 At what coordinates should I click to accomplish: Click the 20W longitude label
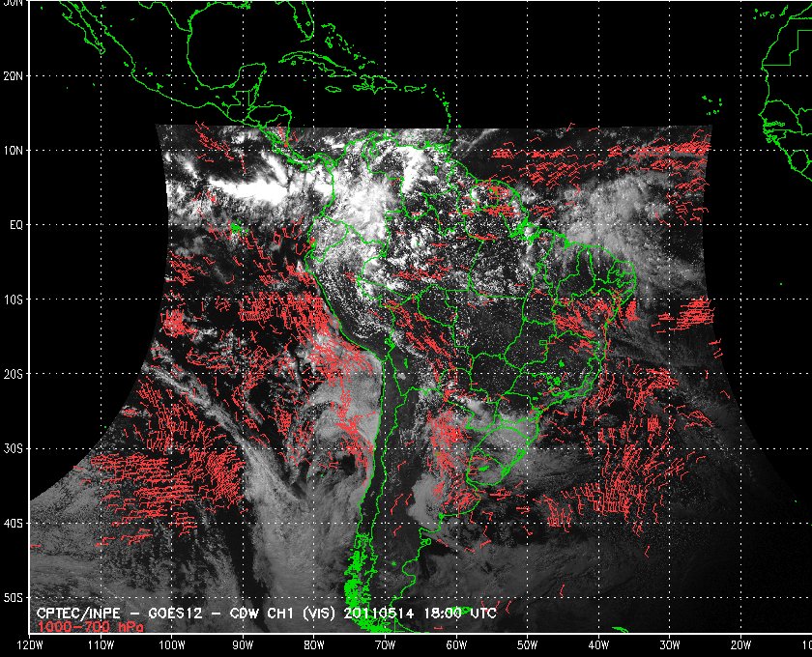click(x=740, y=645)
